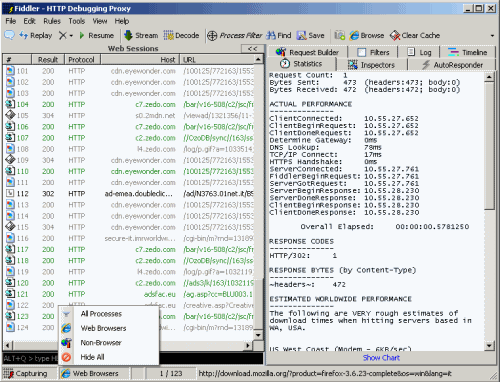This screenshot has width=500, height=382.
Task: Open the Help menu
Action: 122,21
